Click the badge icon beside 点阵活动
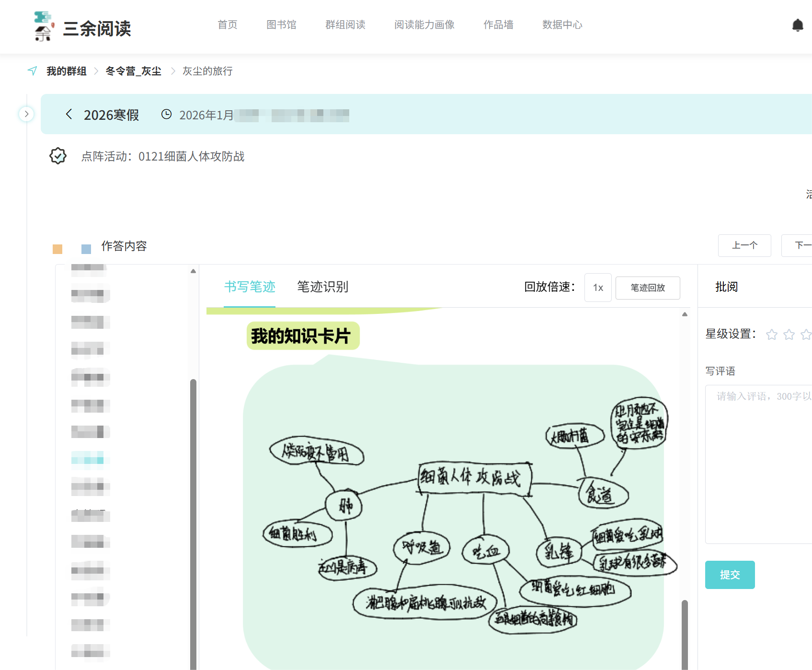 click(57, 156)
